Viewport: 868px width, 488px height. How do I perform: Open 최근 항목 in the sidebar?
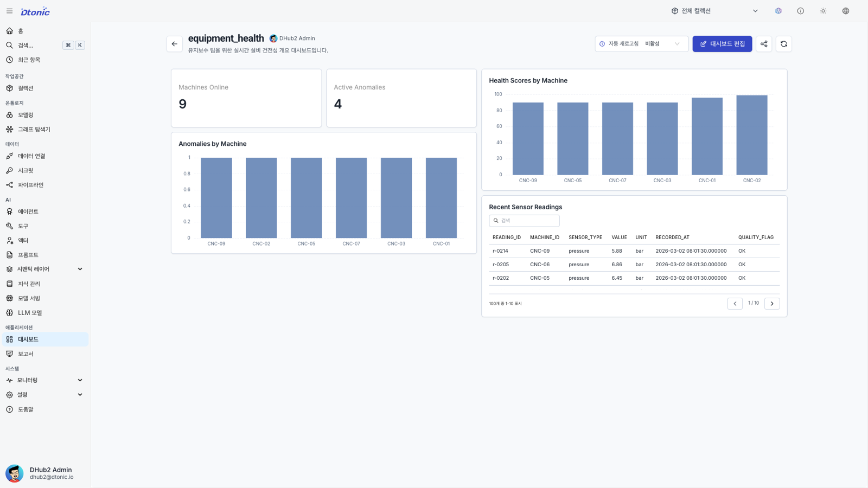[x=45, y=60]
